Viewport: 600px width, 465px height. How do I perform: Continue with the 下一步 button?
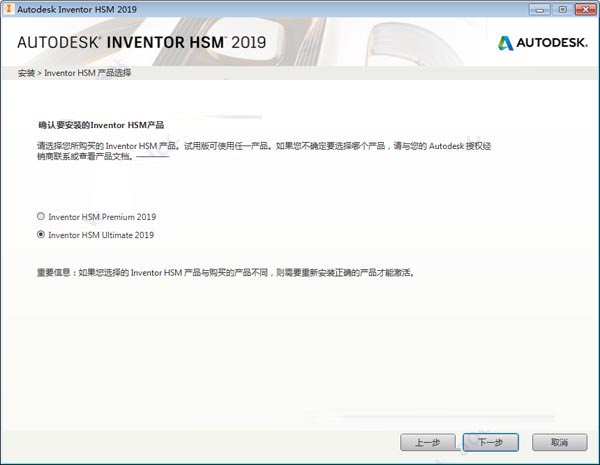pyautogui.click(x=491, y=442)
